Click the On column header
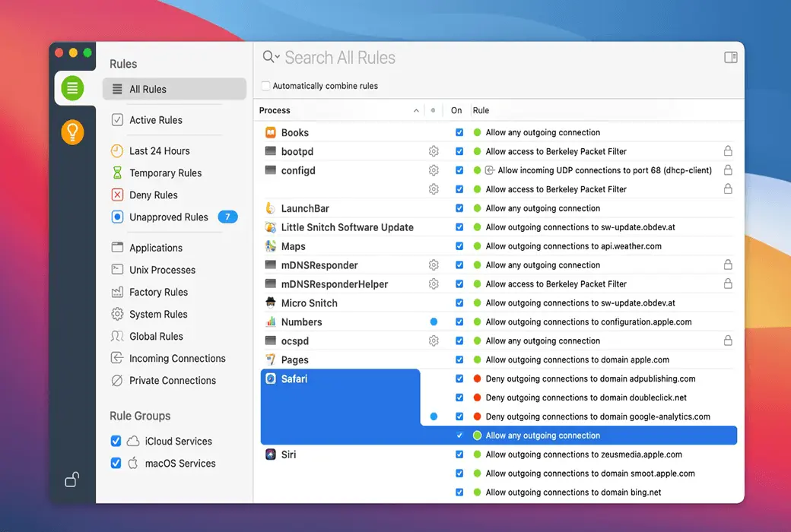The width and height of the screenshot is (791, 532). (x=456, y=110)
